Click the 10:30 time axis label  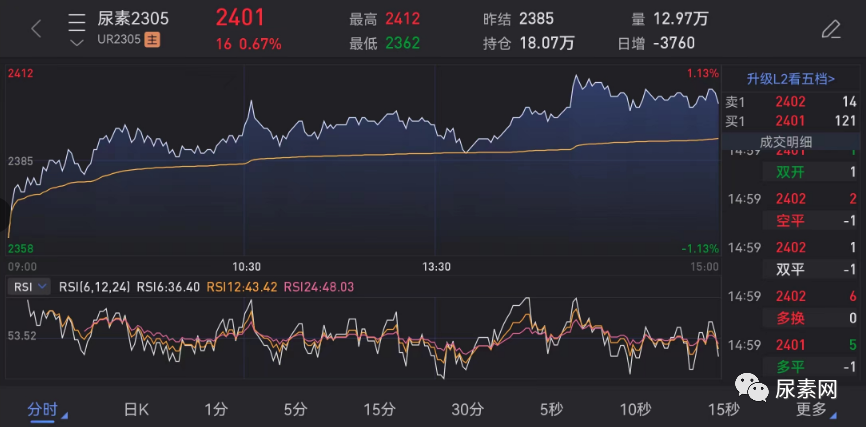point(246,267)
